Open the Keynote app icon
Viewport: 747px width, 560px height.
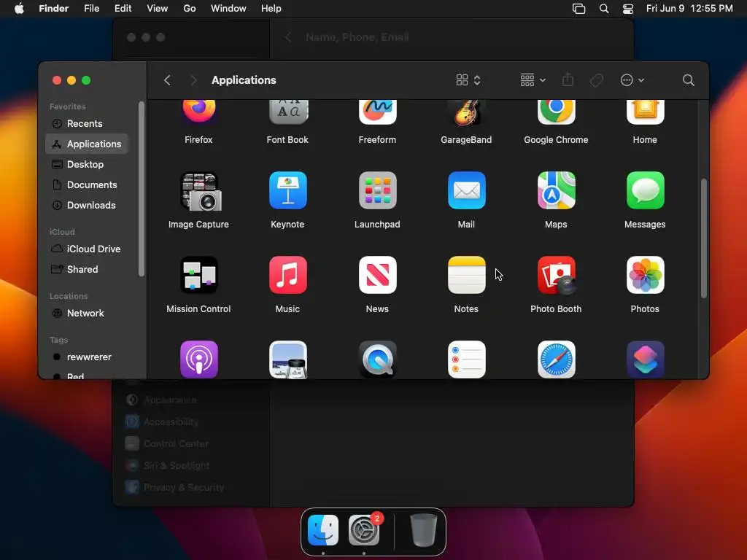pos(287,190)
